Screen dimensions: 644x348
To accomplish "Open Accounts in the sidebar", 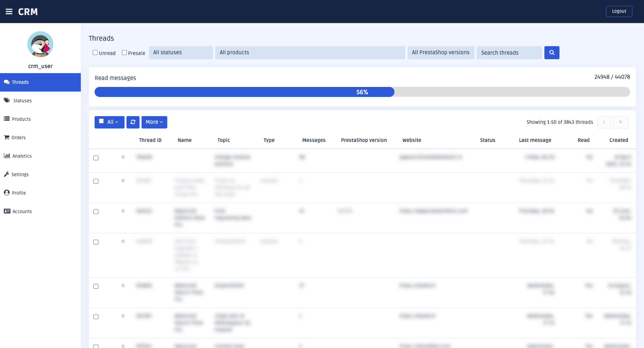I will pyautogui.click(x=40, y=211).
